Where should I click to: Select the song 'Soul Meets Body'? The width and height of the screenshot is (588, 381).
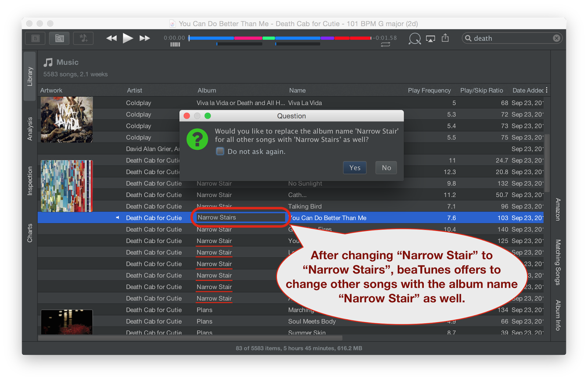pyautogui.click(x=312, y=322)
